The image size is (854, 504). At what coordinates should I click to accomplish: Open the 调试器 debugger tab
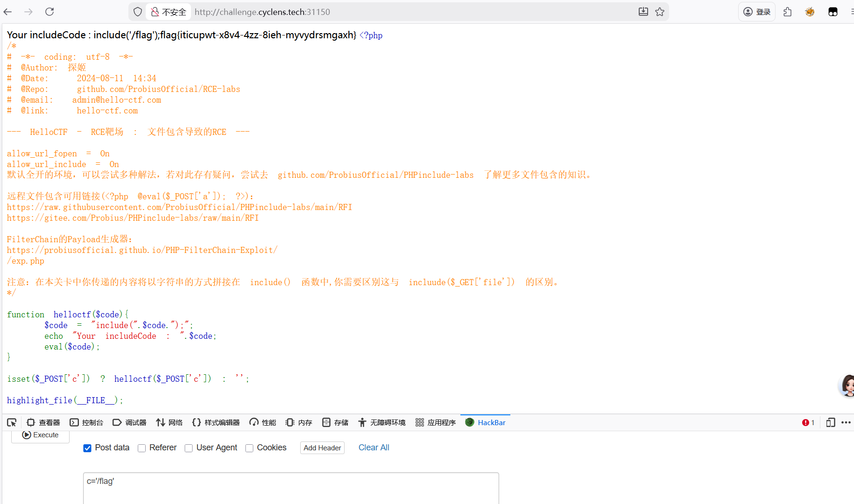[x=129, y=422]
